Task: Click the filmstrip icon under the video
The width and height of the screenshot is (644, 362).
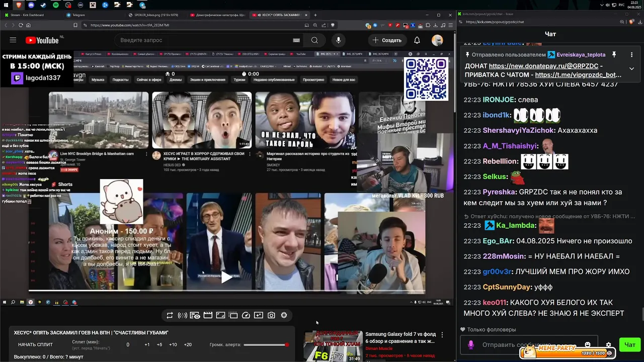Action: (233, 315)
